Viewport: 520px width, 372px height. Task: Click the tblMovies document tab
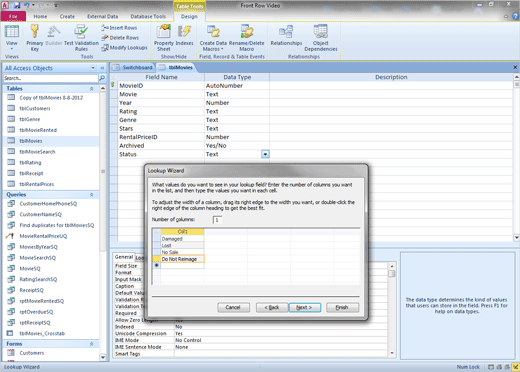pyautogui.click(x=177, y=67)
